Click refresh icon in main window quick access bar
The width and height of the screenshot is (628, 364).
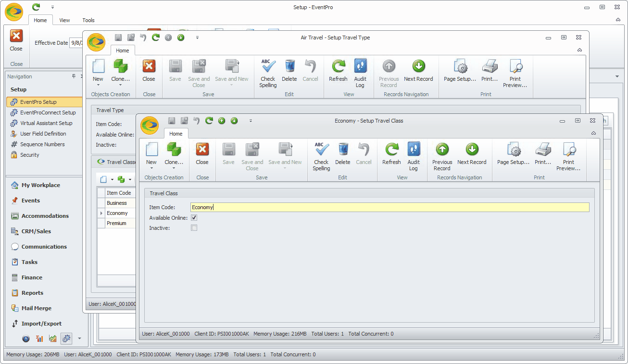[36, 7]
